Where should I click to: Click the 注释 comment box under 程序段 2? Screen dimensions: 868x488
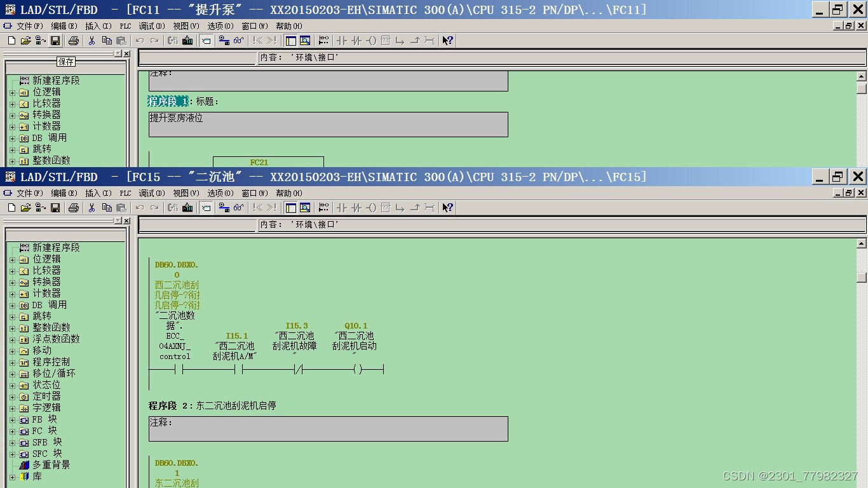tap(329, 429)
